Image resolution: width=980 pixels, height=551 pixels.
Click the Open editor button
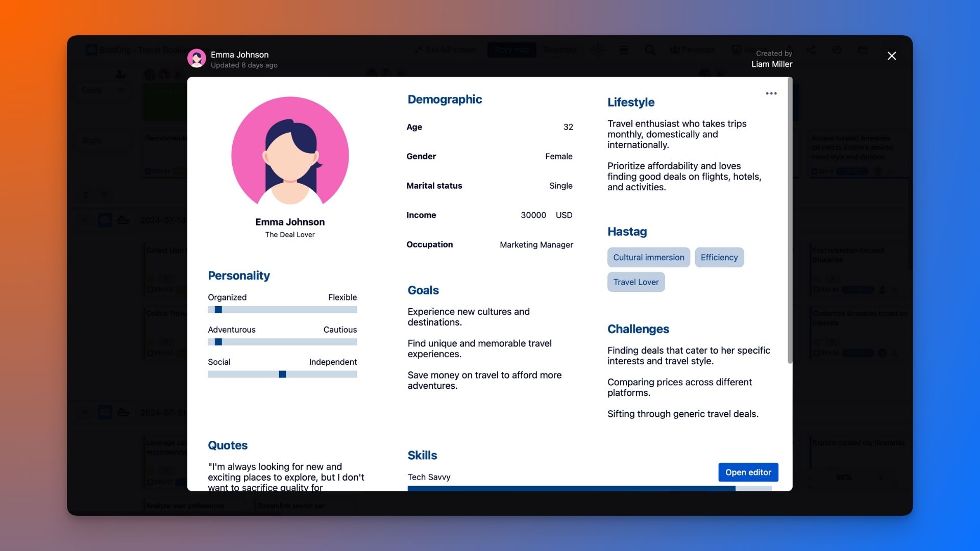click(x=748, y=472)
